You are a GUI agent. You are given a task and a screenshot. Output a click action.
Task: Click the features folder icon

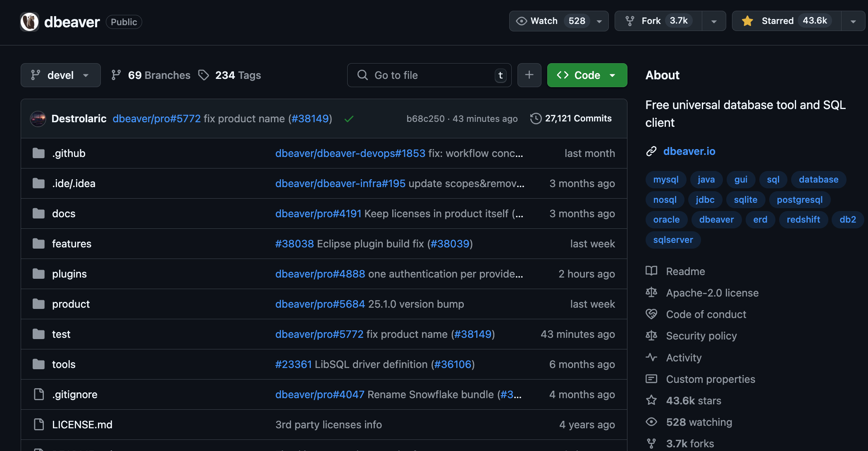pyautogui.click(x=38, y=244)
